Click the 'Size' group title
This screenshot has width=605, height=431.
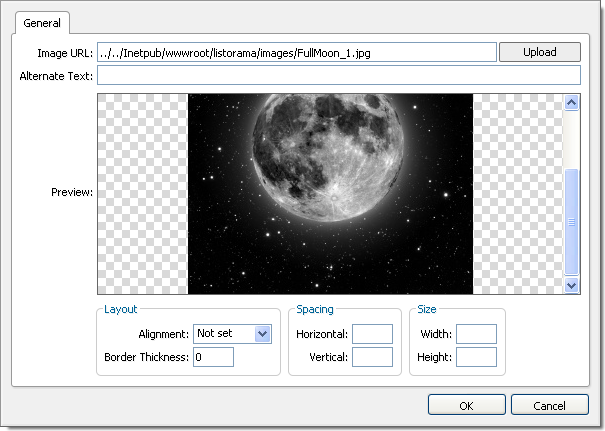427,309
